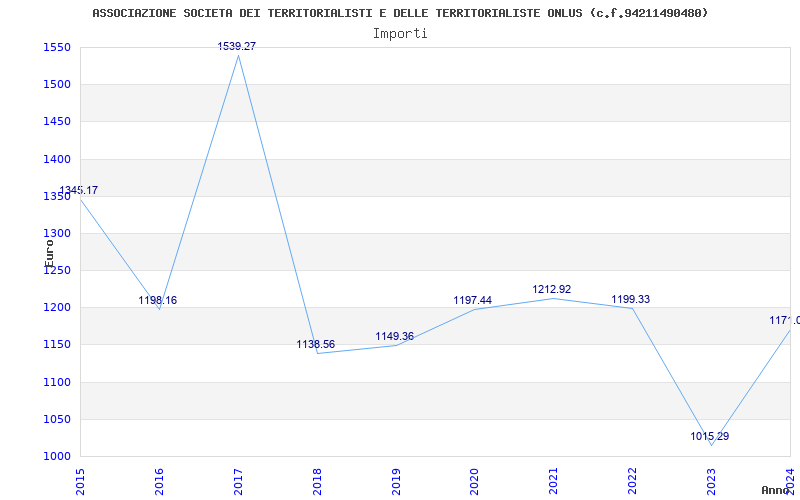Click the 1050 y-axis value
800x500 pixels.
(x=57, y=419)
